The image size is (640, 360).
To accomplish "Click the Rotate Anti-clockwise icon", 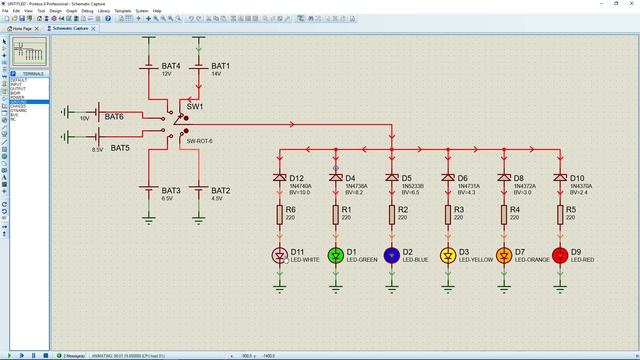I will click(4, 211).
